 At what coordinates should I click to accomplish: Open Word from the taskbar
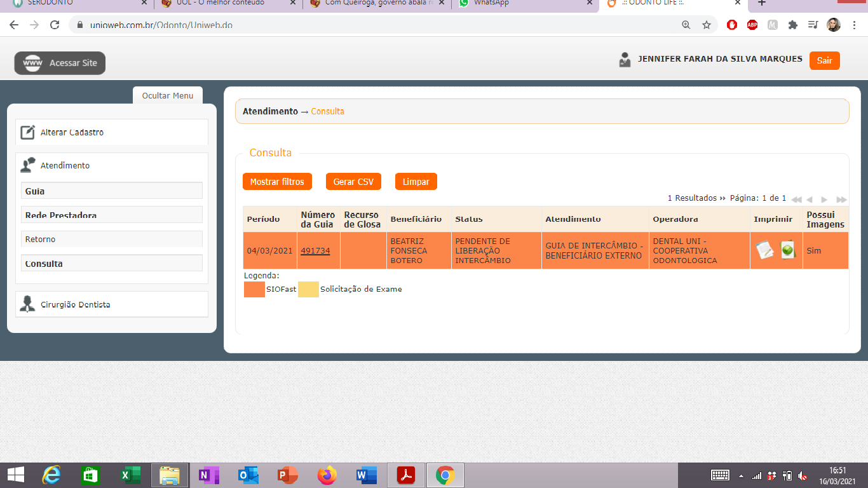coord(367,475)
